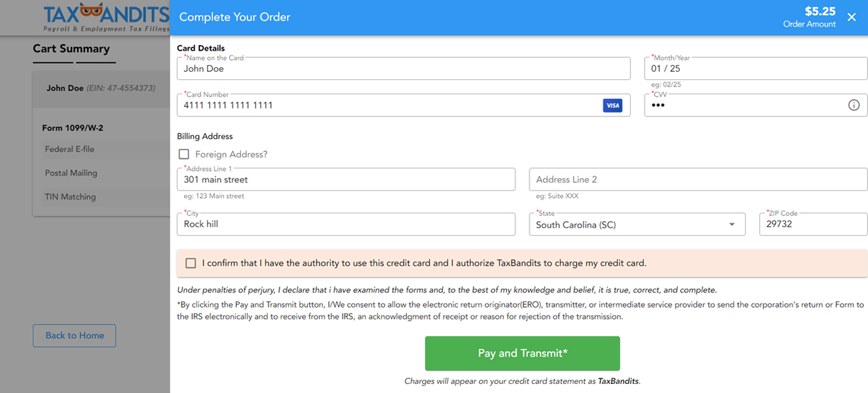
Task: Close the Complete Your Order panel
Action: (x=852, y=17)
